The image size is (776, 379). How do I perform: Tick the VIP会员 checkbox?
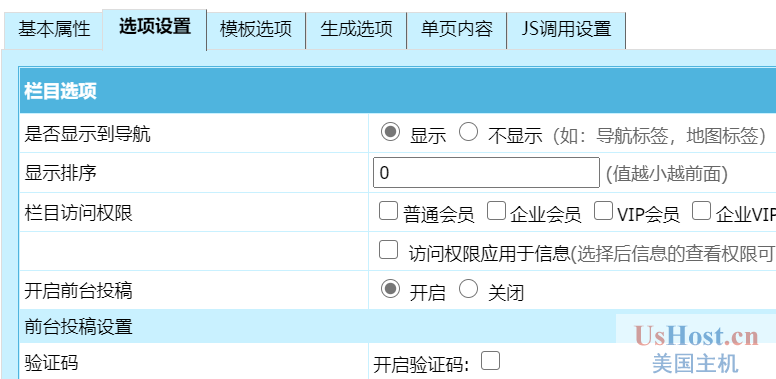pos(603,210)
